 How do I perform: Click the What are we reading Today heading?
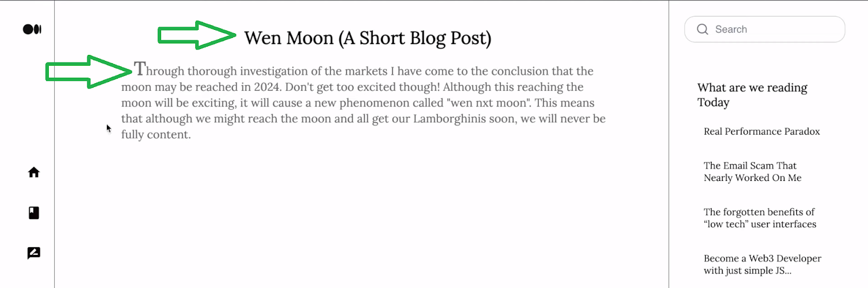[752, 95]
